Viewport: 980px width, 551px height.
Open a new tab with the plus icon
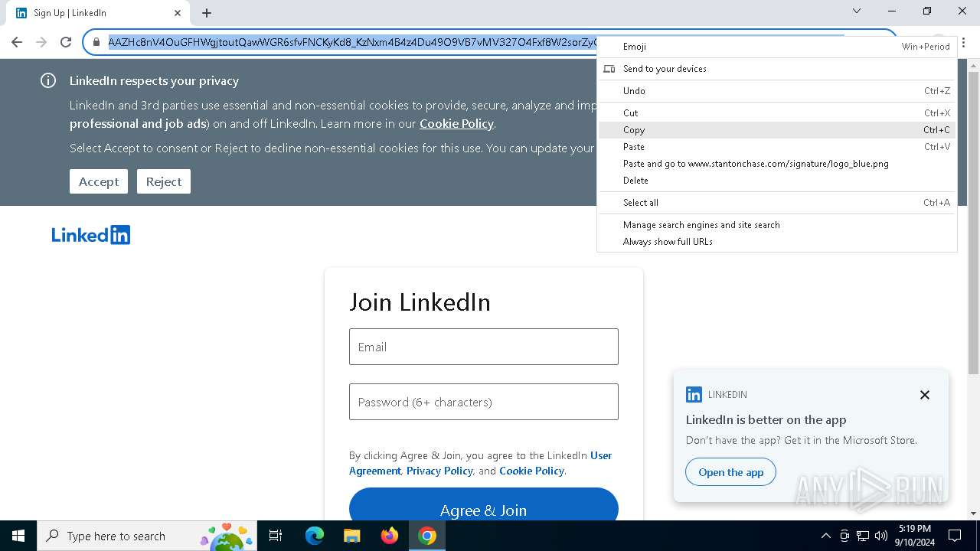pos(207,13)
